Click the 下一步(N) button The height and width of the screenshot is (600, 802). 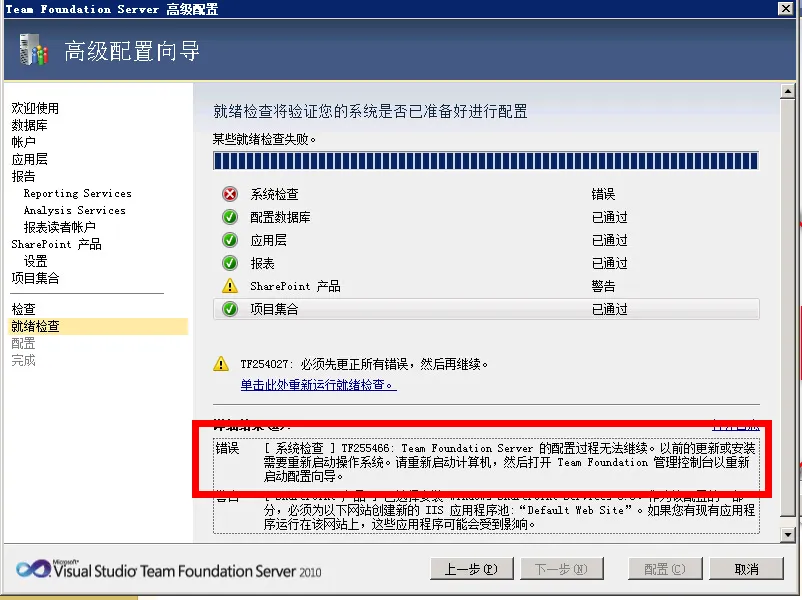(x=562, y=569)
